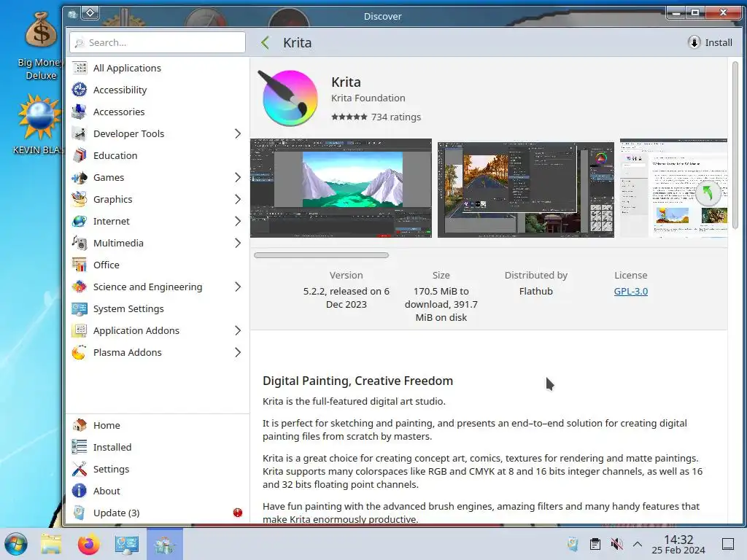The width and height of the screenshot is (747, 560).
Task: Click the Accessibility category icon
Action: point(80,90)
